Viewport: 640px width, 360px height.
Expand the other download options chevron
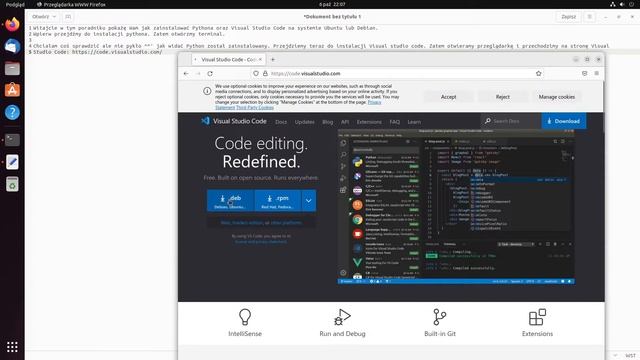(309, 200)
